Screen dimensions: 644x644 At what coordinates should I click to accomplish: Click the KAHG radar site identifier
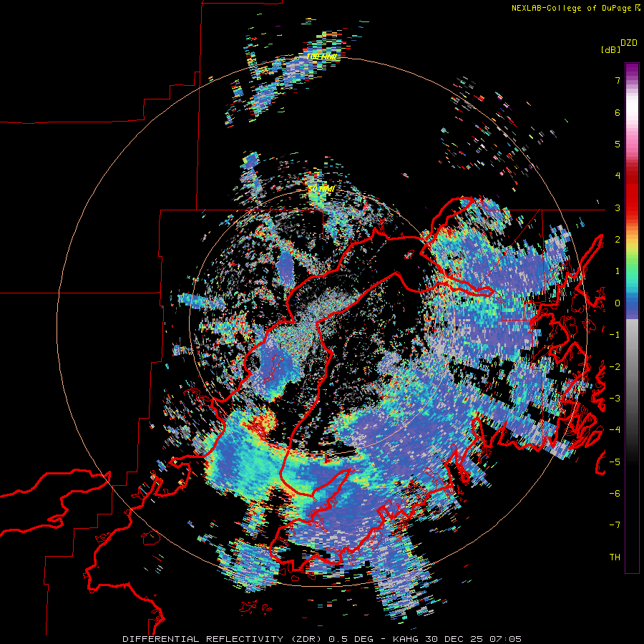[x=406, y=639]
